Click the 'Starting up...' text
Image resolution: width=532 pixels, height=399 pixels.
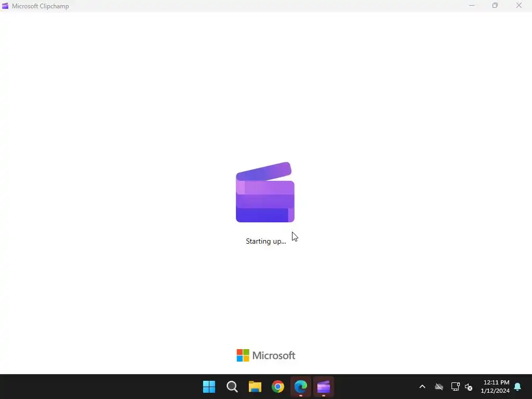point(266,241)
